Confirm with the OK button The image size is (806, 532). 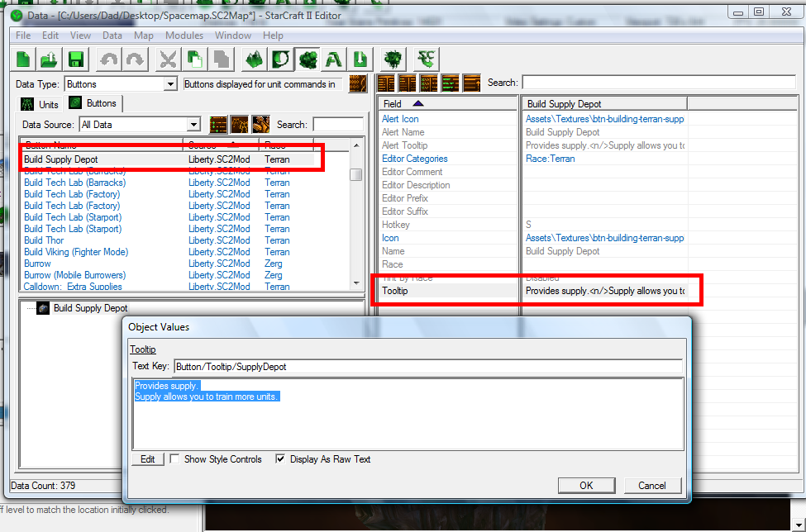586,485
